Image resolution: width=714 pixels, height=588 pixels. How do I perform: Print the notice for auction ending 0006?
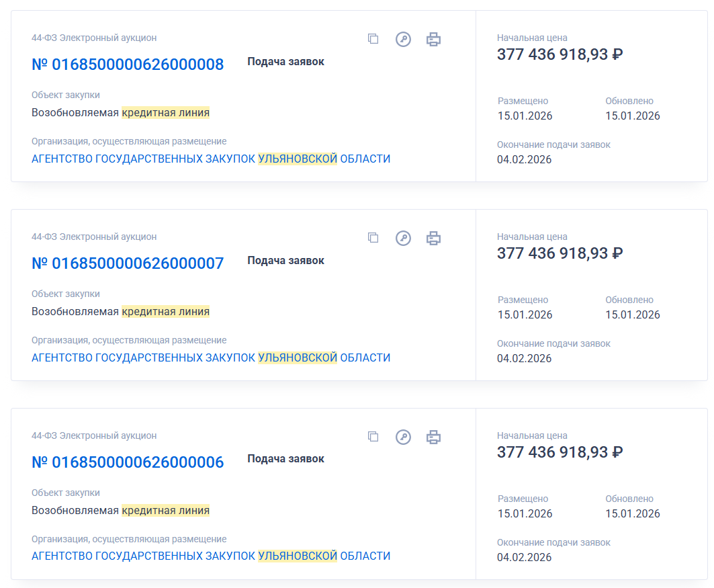click(x=434, y=437)
